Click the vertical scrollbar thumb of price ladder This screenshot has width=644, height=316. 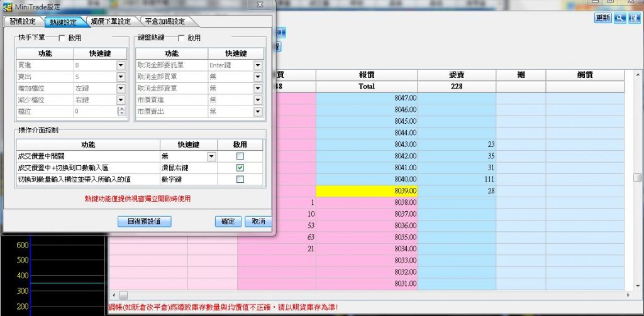click(x=638, y=177)
